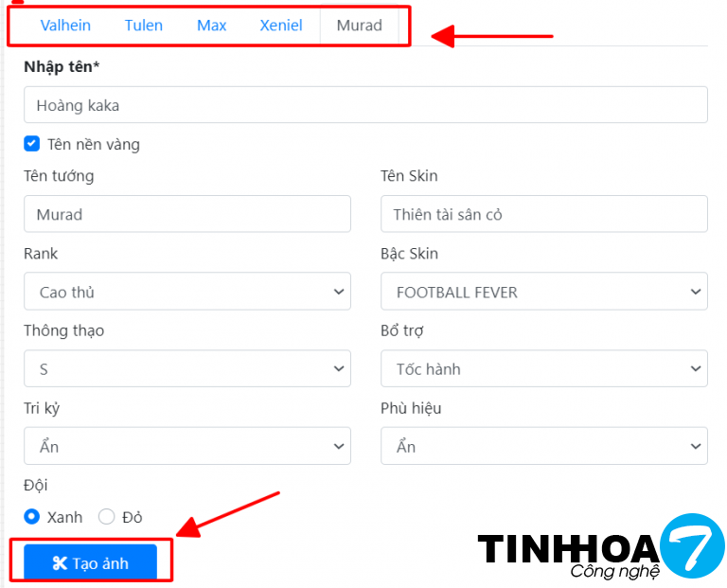Open the Tri kỷ dropdown
727x588 pixels.
pos(187,446)
